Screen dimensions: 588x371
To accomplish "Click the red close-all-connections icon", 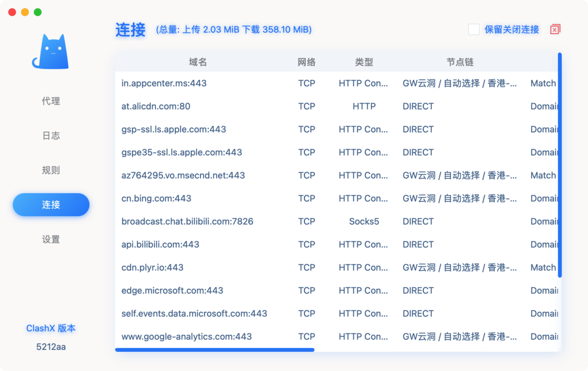I will [x=555, y=29].
